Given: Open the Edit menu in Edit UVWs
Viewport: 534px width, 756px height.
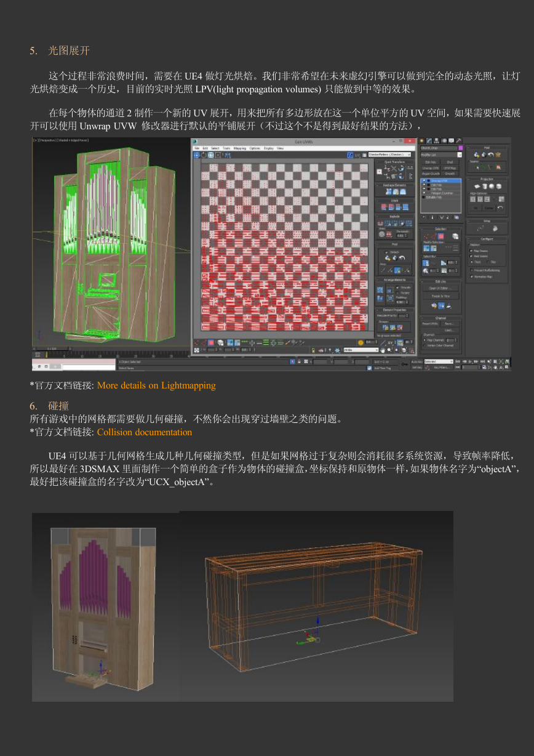Looking at the screenshot, I should [205, 148].
